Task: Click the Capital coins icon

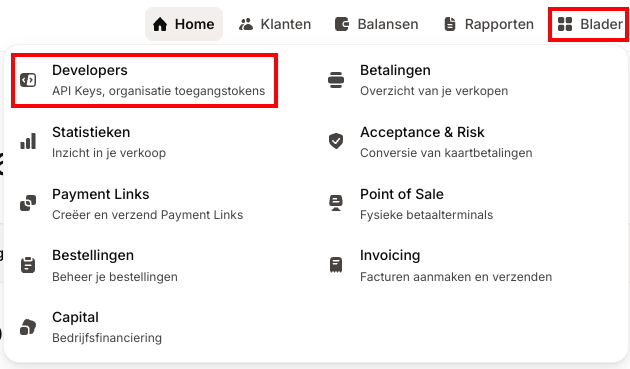Action: pos(28,327)
